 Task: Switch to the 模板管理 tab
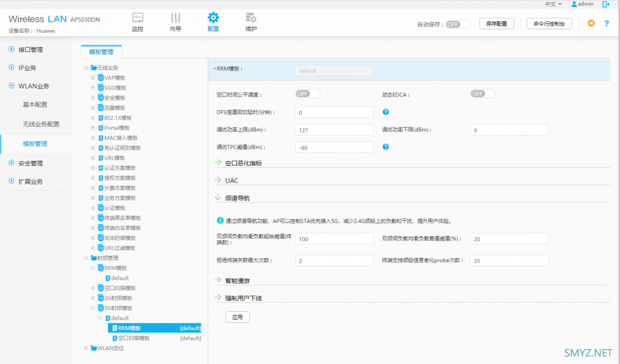(x=101, y=52)
